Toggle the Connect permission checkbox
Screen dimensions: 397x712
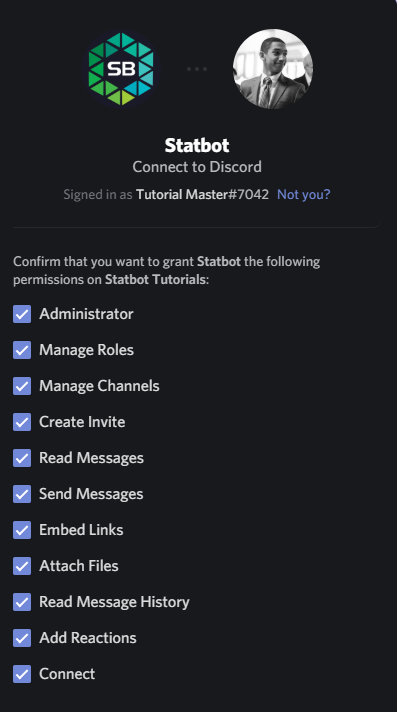click(22, 674)
